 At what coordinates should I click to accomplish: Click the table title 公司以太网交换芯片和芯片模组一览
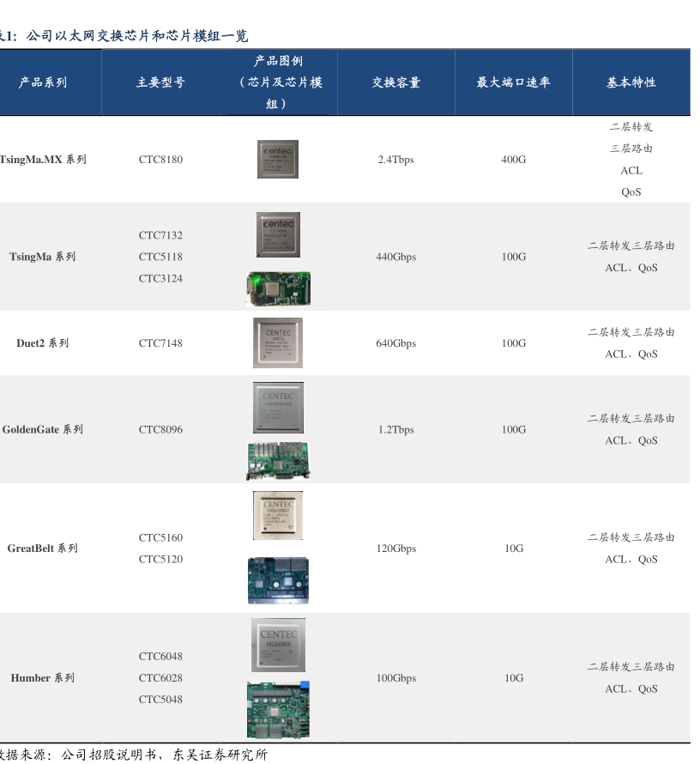click(137, 35)
